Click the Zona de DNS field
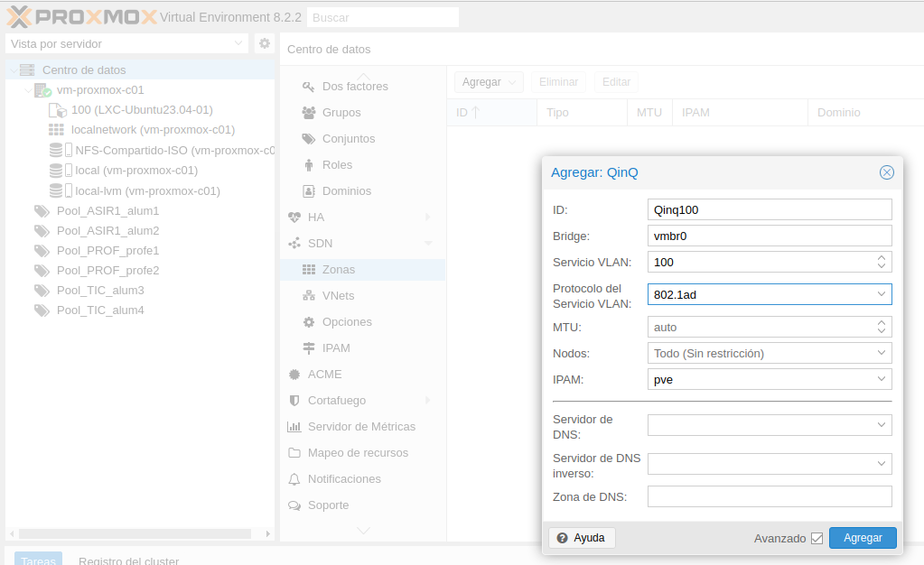 coord(769,496)
